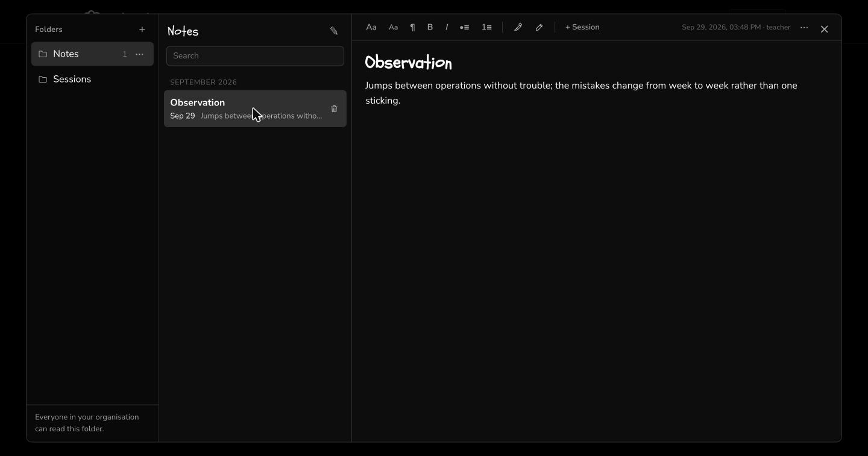This screenshot has height=456, width=868.
Task: Click the Observation note title
Action: click(409, 63)
